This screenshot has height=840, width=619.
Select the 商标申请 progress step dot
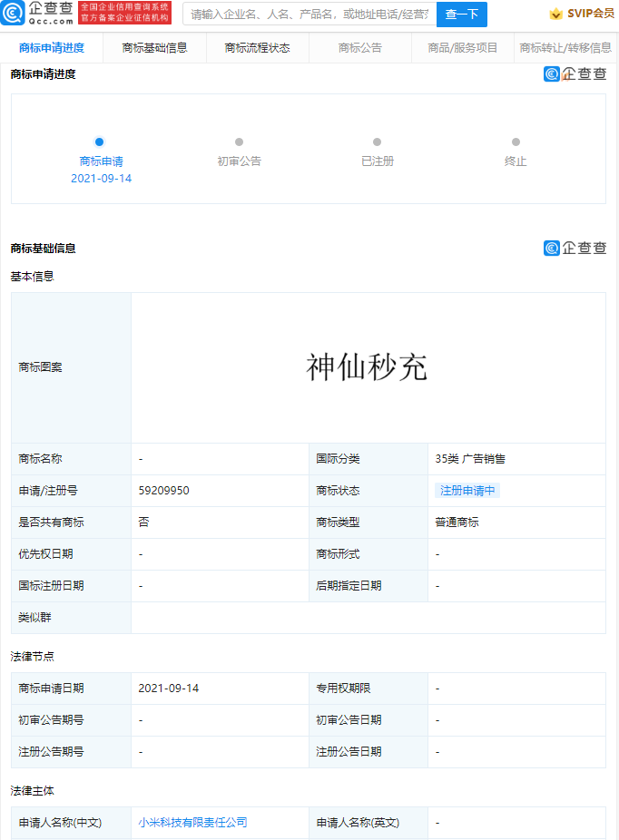[x=100, y=142]
